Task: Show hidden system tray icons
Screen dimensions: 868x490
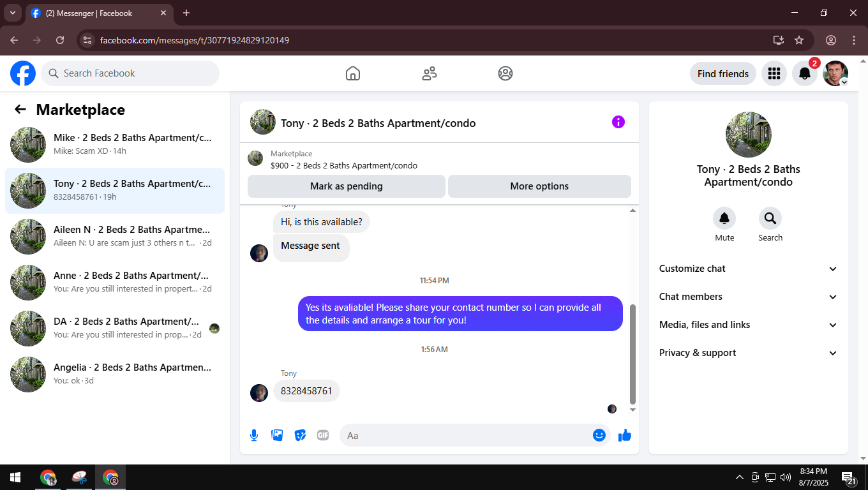Action: click(740, 477)
